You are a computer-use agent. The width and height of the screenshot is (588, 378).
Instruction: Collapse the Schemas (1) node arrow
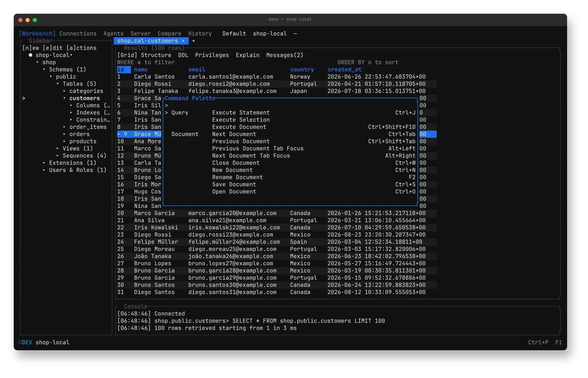(44, 70)
